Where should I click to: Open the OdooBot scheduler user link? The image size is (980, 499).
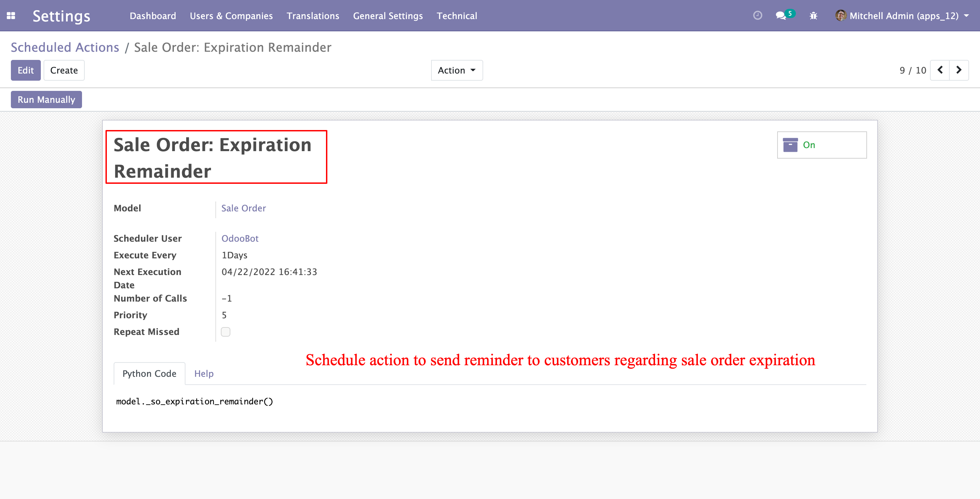[240, 239]
